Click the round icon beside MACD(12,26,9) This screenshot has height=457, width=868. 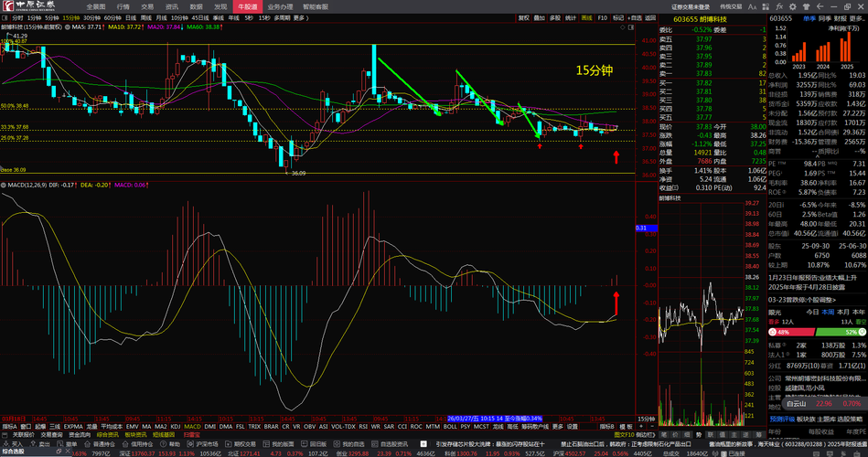point(4,185)
